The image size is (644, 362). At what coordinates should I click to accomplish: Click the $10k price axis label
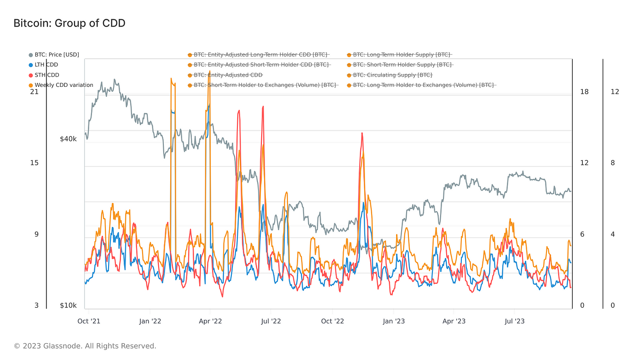[69, 305]
